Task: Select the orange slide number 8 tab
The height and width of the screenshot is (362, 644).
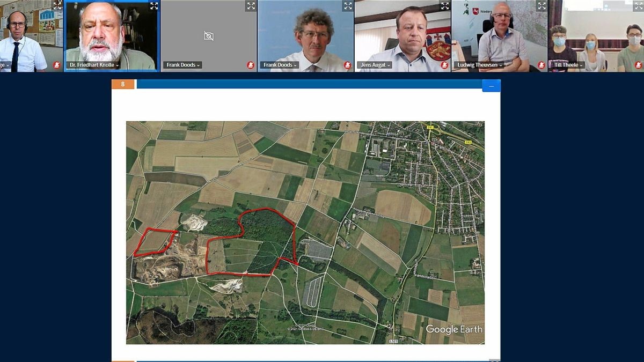Action: 123,84
